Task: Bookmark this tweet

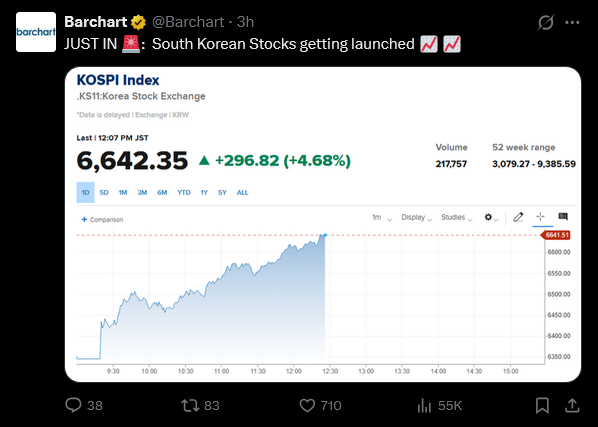Action: (x=542, y=406)
